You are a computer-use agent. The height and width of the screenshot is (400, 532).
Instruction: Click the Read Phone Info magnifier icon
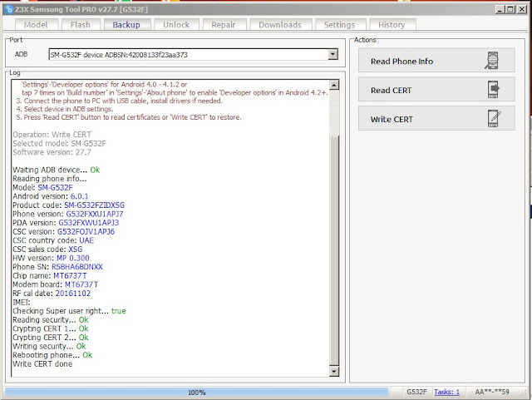click(492, 61)
